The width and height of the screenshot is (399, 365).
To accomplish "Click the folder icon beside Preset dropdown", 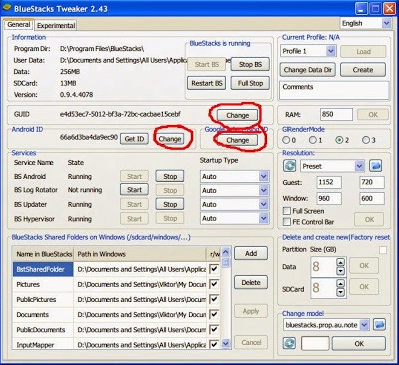I will pyautogui.click(x=375, y=166).
